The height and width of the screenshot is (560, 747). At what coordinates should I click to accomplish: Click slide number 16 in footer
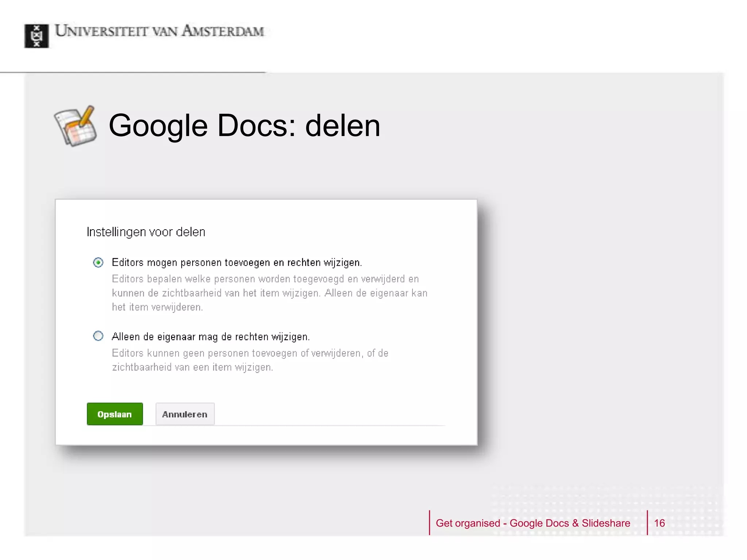[x=659, y=523]
